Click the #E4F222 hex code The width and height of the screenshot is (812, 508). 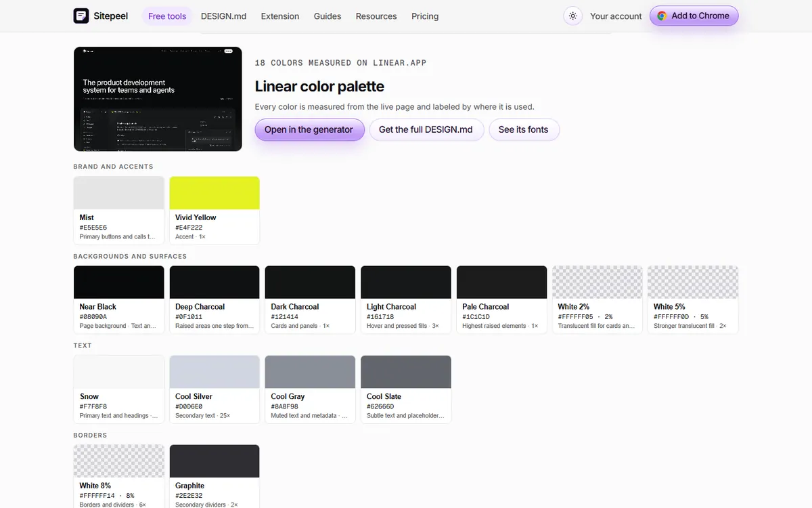point(189,228)
